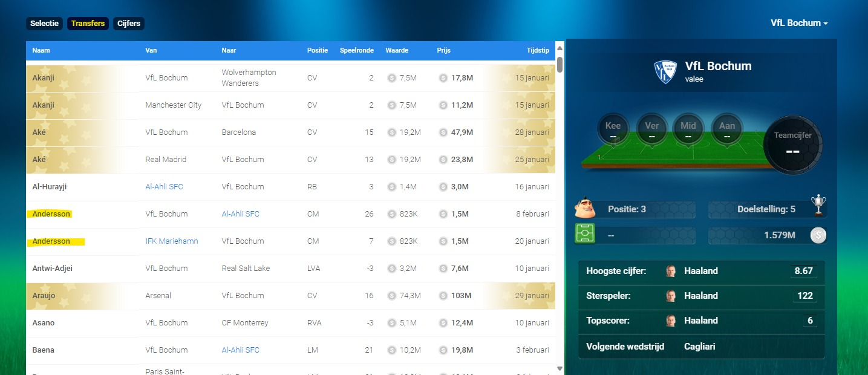The height and width of the screenshot is (375, 868).
Task: Click the table's vertical scrollbar thumb
Action: pos(560,64)
